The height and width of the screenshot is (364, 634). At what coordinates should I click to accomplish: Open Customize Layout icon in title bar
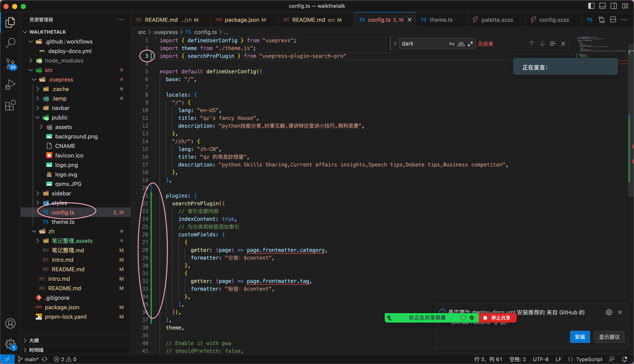[625, 6]
